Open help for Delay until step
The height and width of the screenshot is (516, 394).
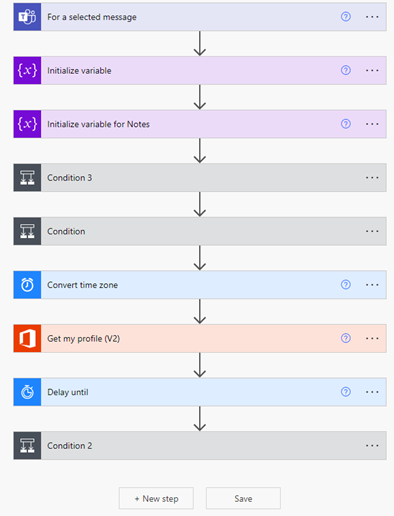pos(346,392)
